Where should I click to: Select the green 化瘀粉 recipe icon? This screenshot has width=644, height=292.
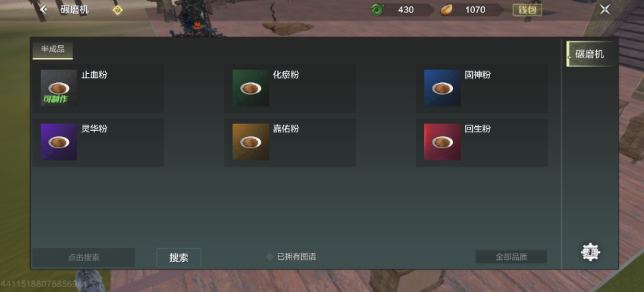tap(250, 88)
